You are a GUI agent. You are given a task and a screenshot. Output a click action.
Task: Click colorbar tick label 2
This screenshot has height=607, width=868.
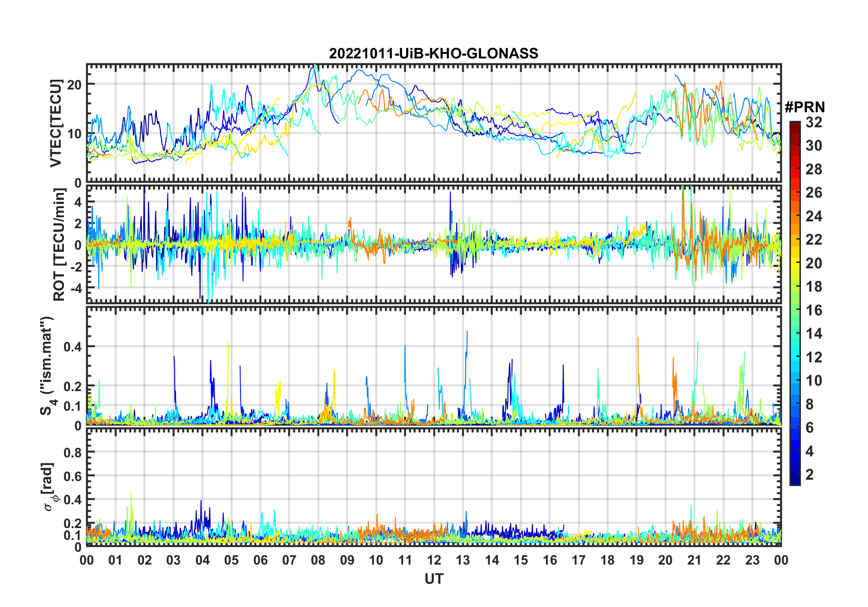(810, 475)
